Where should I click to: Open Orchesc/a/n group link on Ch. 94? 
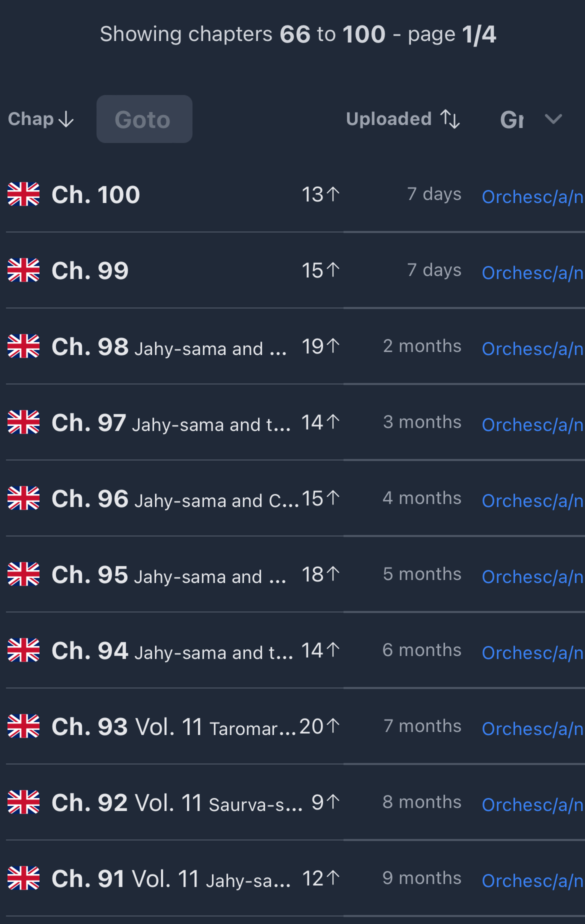(x=533, y=653)
